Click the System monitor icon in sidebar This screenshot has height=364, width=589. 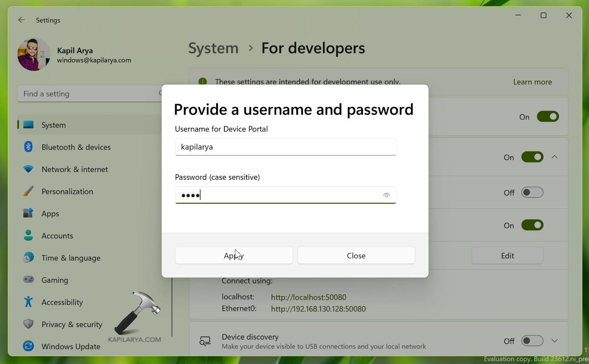pyautogui.click(x=28, y=125)
